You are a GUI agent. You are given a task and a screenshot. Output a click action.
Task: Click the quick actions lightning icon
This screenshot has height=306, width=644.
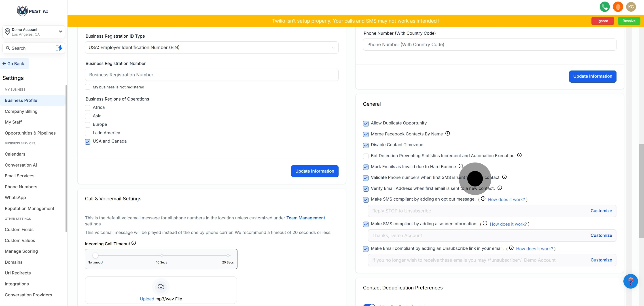tap(59, 48)
